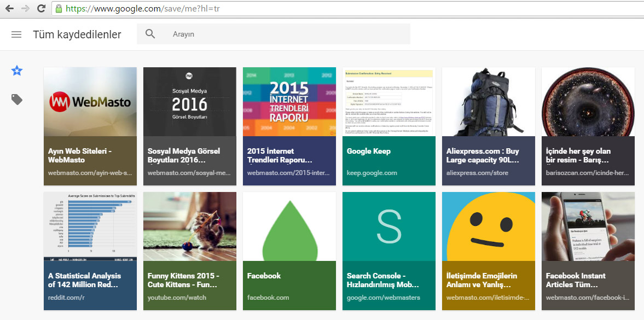Open the 'Google Keep' card title
The height and width of the screenshot is (320, 644).
click(368, 151)
